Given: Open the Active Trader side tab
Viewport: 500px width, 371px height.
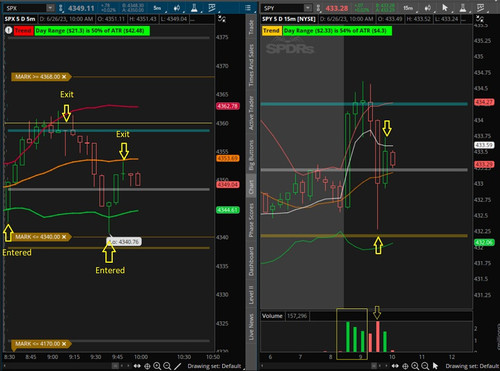Looking at the screenshot, I should coord(251,113).
